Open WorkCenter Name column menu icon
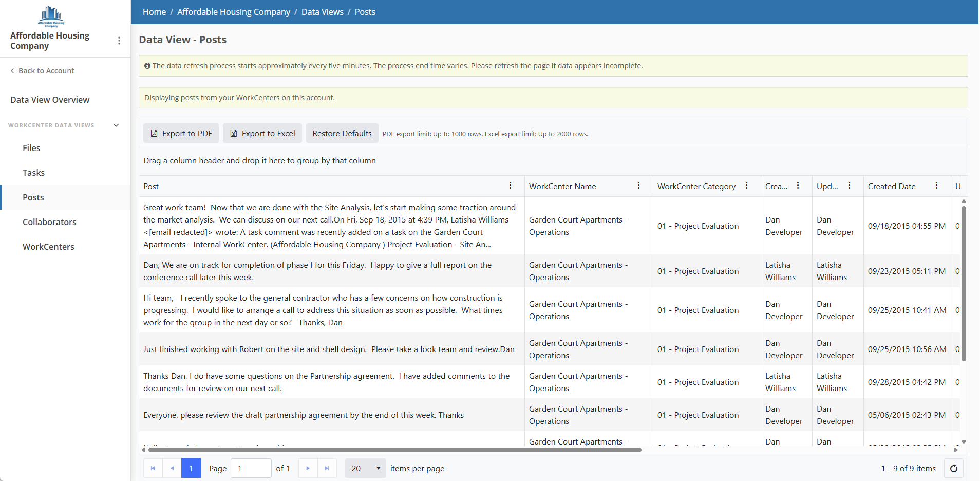This screenshot has height=481, width=980. pyautogui.click(x=638, y=186)
